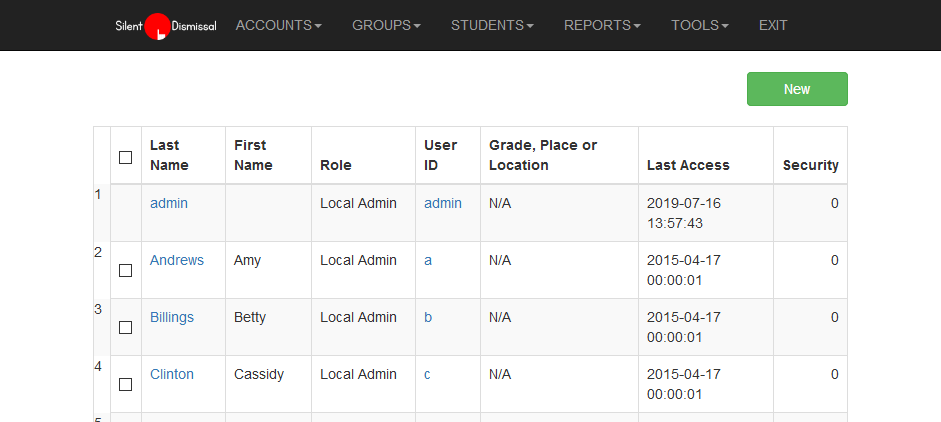Open the admin last name link
This screenshot has height=422, width=941.
(169, 203)
